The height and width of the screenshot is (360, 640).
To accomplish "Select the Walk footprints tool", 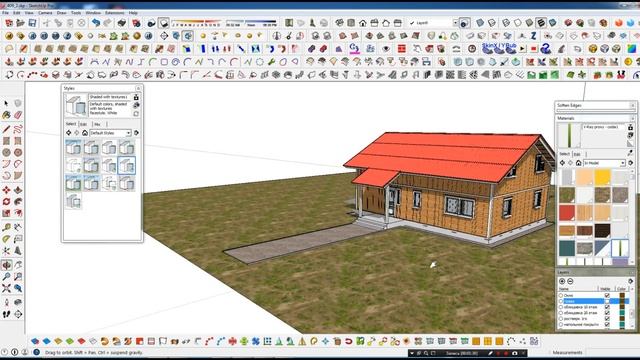I will [x=6, y=314].
